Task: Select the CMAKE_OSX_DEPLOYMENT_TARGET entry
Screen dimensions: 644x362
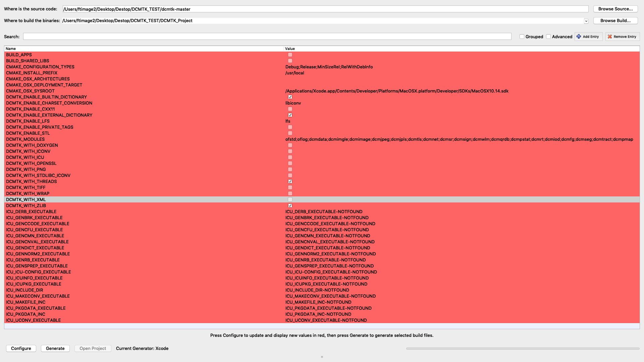Action: 44,85
